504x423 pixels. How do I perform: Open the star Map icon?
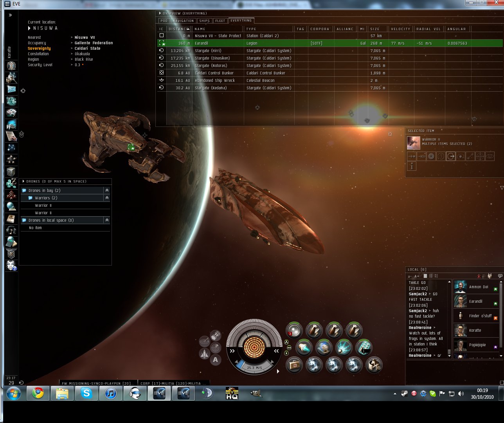click(x=11, y=148)
